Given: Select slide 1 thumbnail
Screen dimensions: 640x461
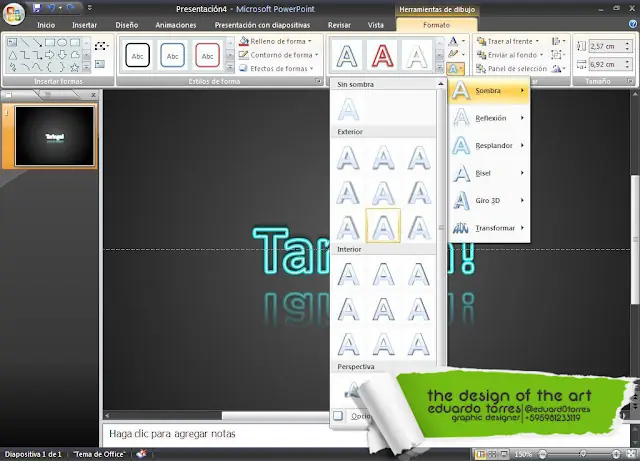Looking at the screenshot, I should point(54,136).
